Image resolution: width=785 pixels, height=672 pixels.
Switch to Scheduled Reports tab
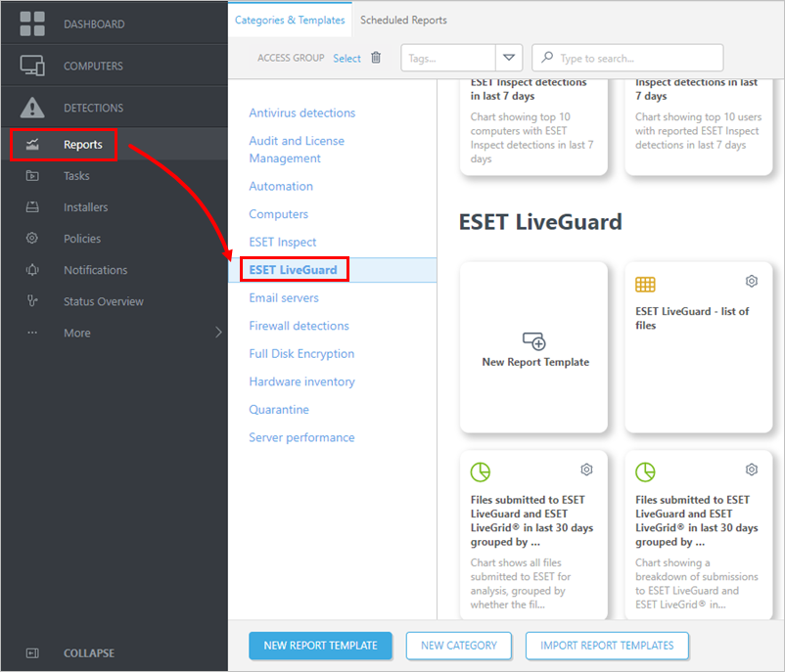403,20
